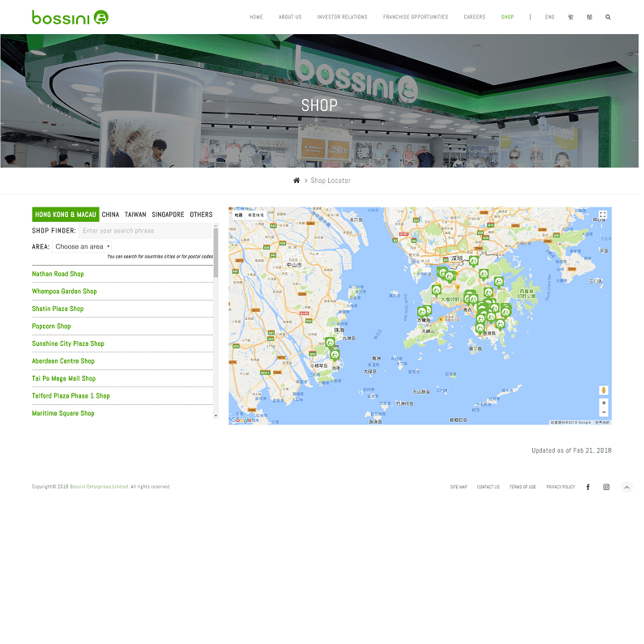Click the lower Macau shop marker on the map

(335, 355)
